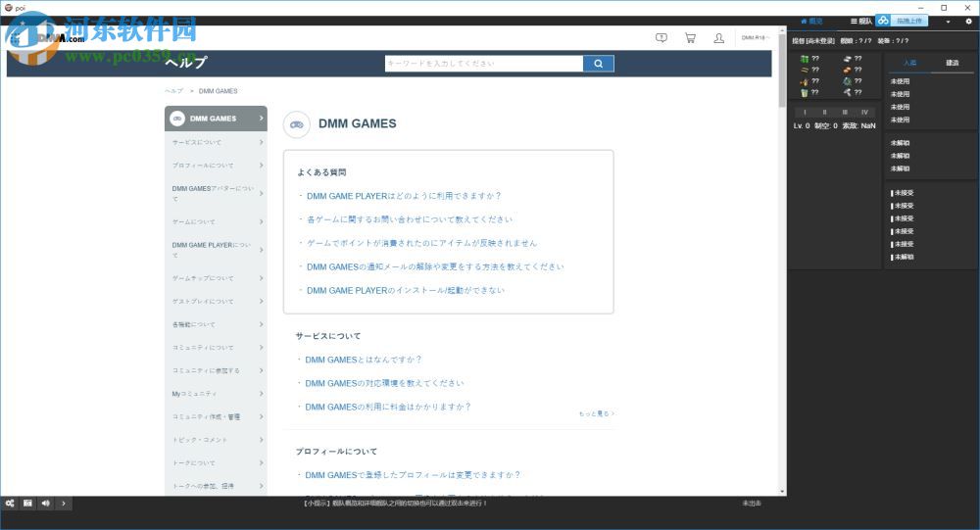The width and height of the screenshot is (980, 530).
Task: Open コミュニティに参加する sidebar item
Action: coord(216,370)
